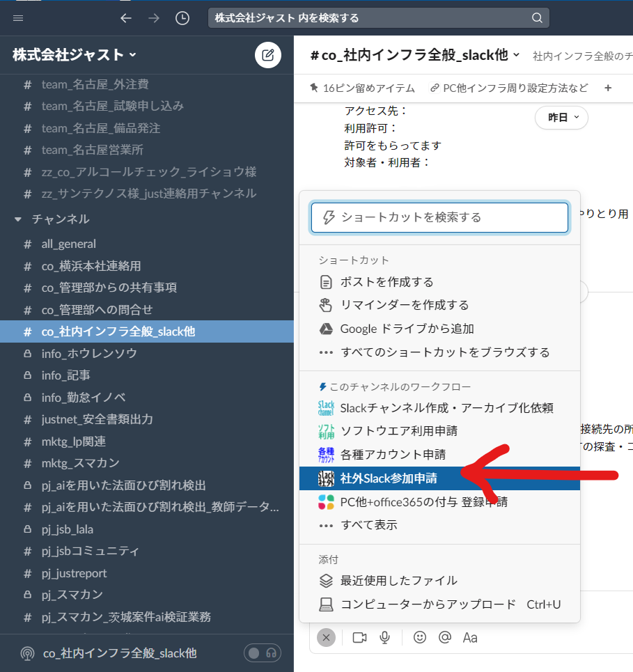The height and width of the screenshot is (672, 633).
Task: Open pj_jsb_lala channel
Action: pyautogui.click(x=146, y=529)
